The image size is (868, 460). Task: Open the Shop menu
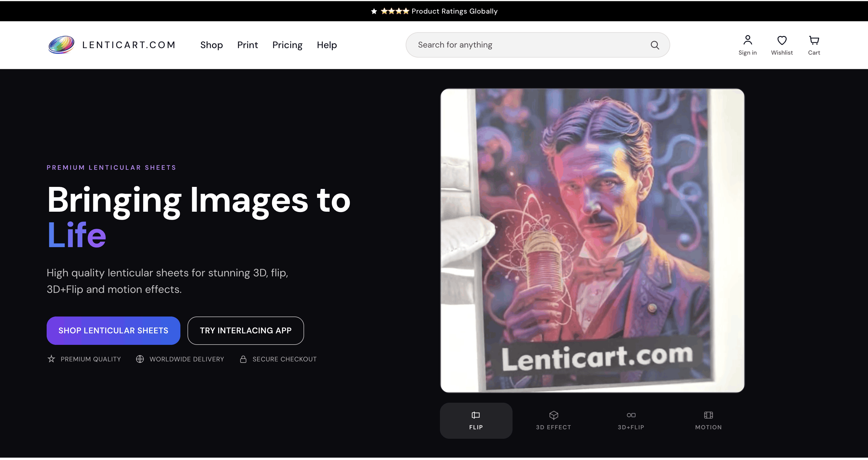point(211,45)
